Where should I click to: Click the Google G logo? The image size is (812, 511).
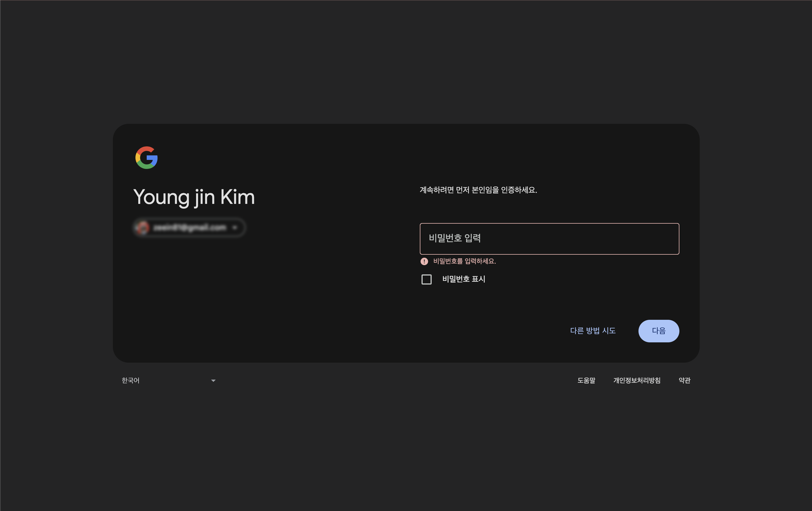(146, 157)
